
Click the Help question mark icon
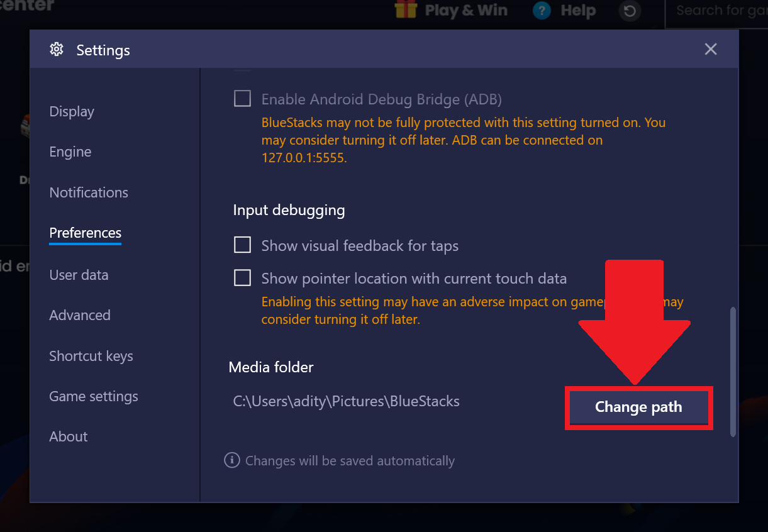[x=542, y=11]
